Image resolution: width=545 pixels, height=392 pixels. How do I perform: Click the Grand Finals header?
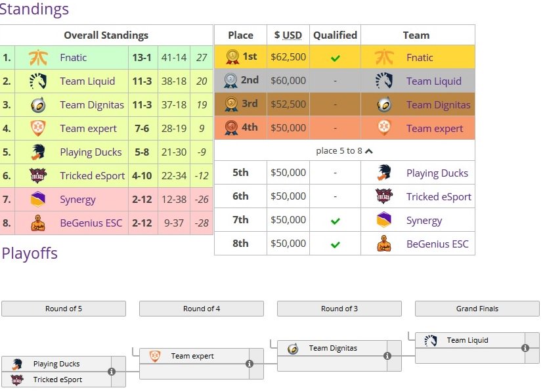[x=477, y=309]
